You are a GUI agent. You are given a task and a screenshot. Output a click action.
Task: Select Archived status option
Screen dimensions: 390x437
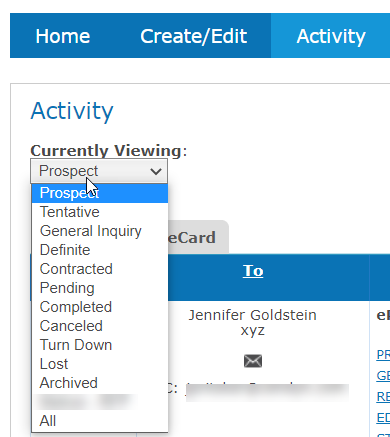tap(100, 383)
